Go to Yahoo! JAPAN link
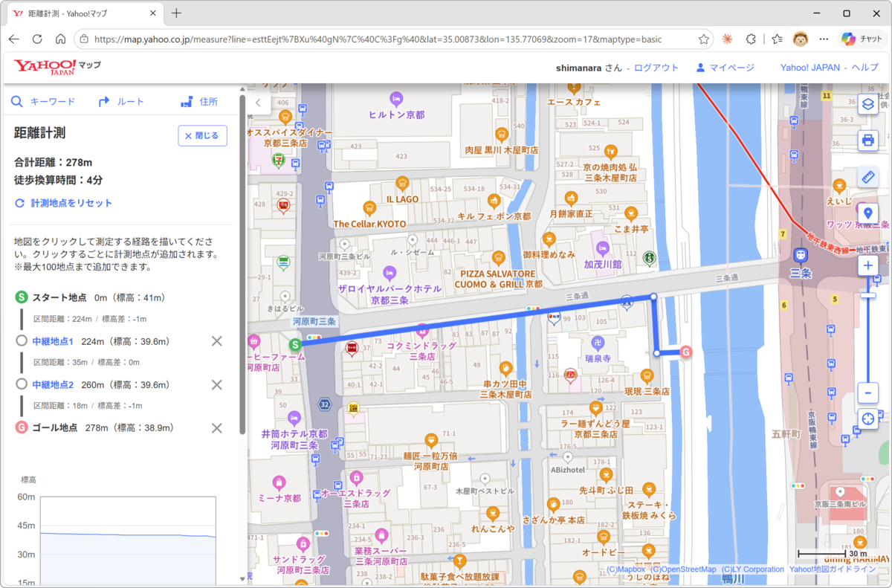 (x=809, y=68)
